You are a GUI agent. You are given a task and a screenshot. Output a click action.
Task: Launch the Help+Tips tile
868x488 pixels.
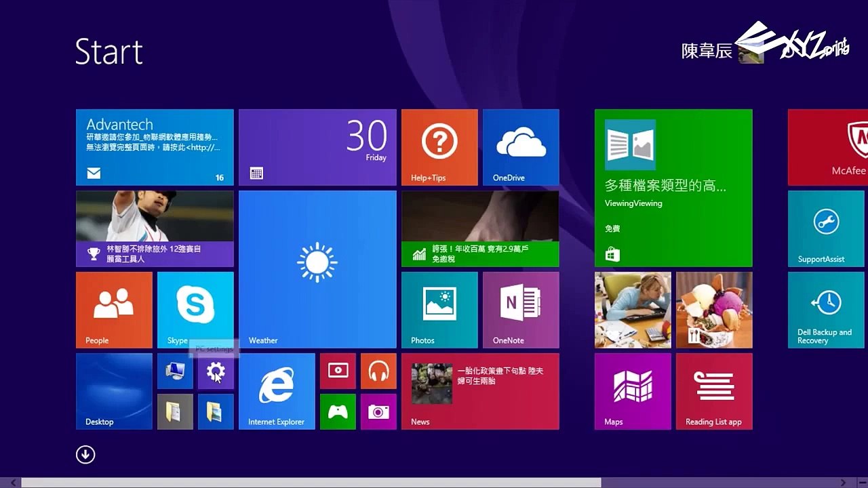pos(439,147)
